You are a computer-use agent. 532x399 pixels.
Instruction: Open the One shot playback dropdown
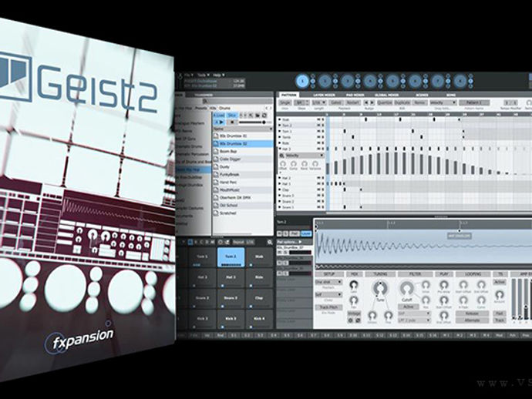pos(328,282)
